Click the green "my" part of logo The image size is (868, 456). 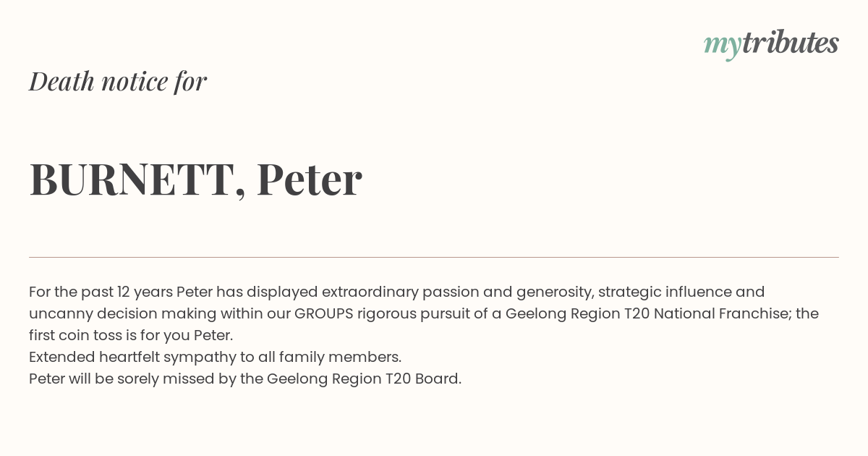point(722,46)
